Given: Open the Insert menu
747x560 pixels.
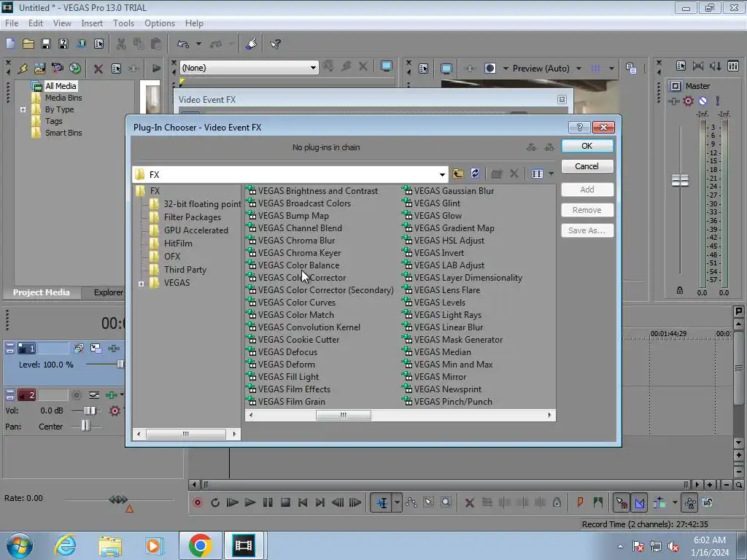Looking at the screenshot, I should (92, 23).
